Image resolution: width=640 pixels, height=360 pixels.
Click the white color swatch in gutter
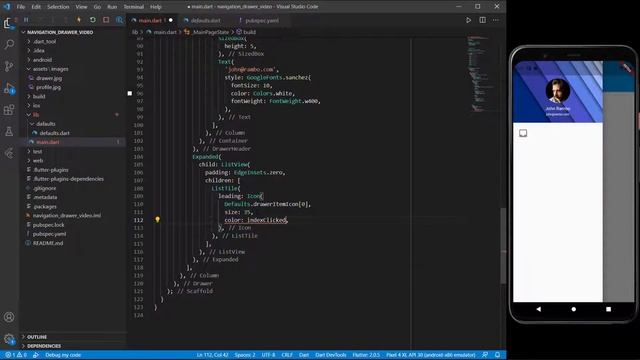coord(130,93)
